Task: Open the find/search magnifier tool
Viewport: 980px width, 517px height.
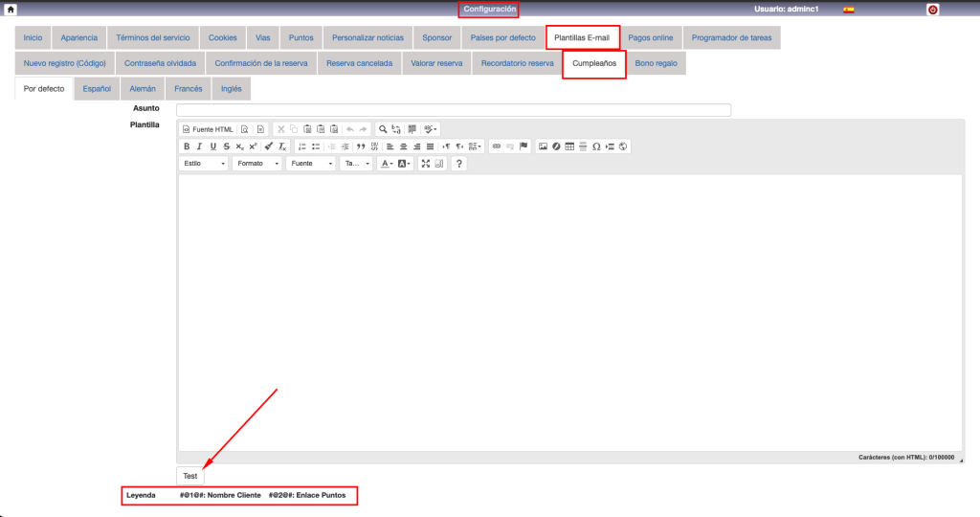Action: (x=383, y=129)
